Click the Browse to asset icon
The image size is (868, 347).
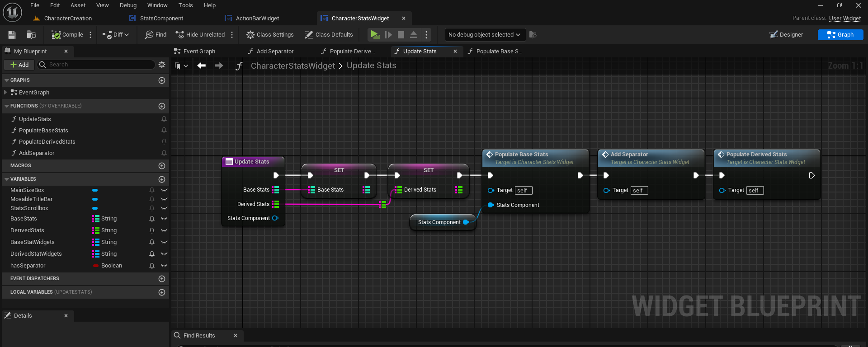(31, 35)
